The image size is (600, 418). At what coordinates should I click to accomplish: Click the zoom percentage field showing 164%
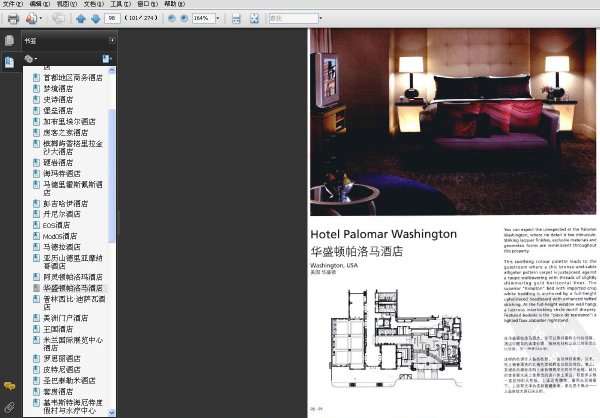[x=203, y=18]
